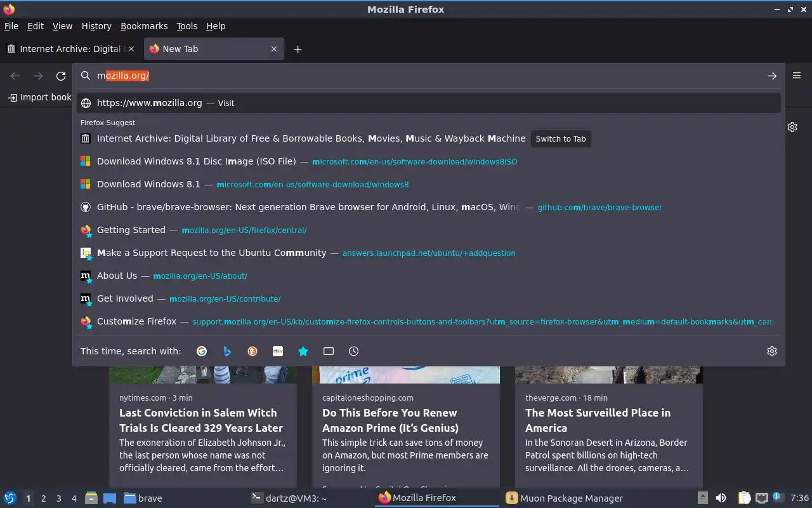Open the Get Involved suggestion
The image size is (812, 508).
point(429,298)
